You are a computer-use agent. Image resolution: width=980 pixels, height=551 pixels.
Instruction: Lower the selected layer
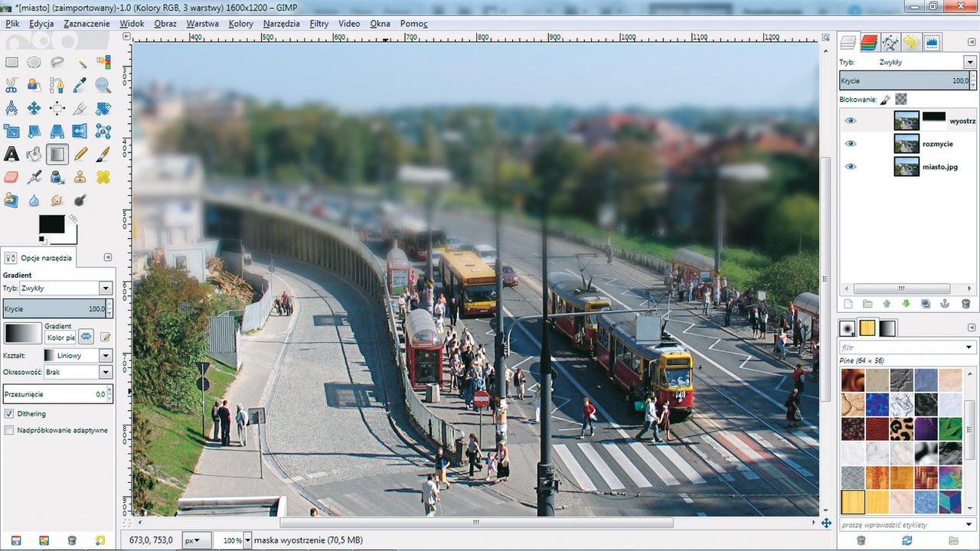coord(906,304)
